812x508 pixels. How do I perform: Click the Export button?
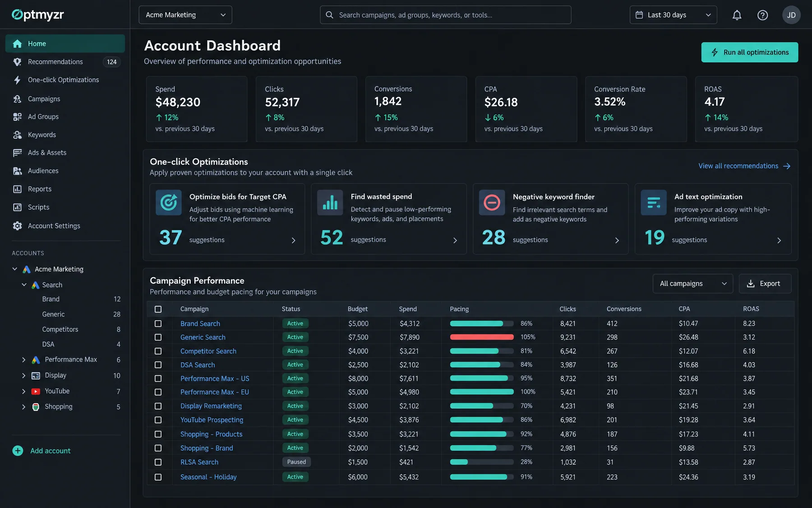[765, 284]
